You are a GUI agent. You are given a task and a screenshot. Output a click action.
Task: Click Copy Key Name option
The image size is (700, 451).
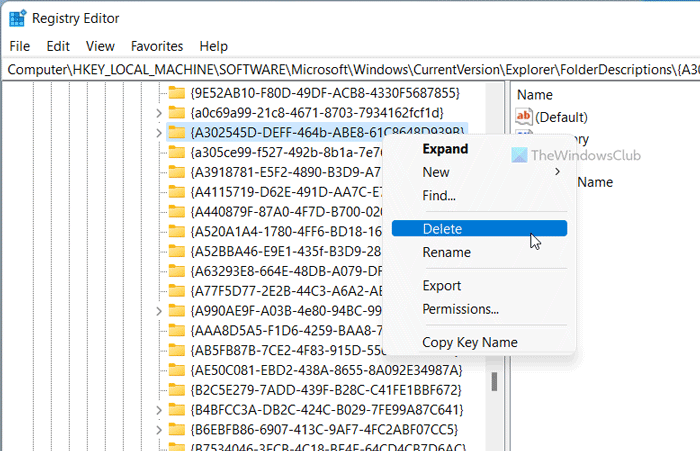pyautogui.click(x=470, y=342)
